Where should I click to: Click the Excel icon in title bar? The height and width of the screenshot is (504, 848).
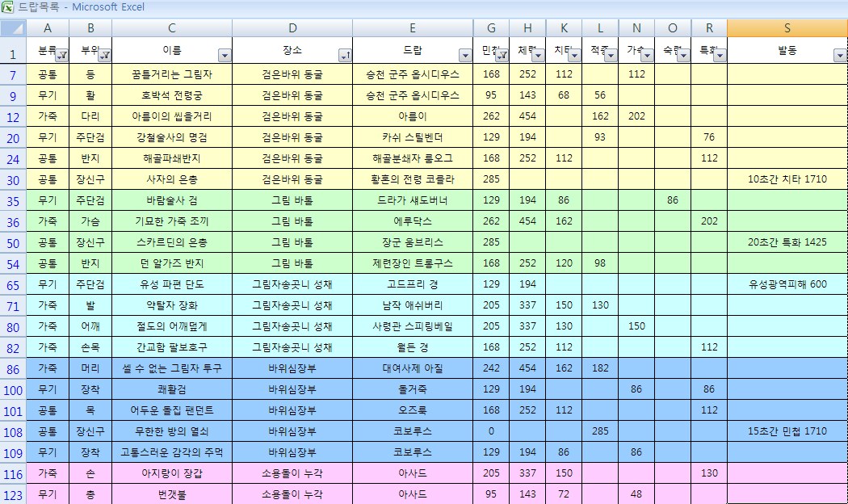pos(7,7)
